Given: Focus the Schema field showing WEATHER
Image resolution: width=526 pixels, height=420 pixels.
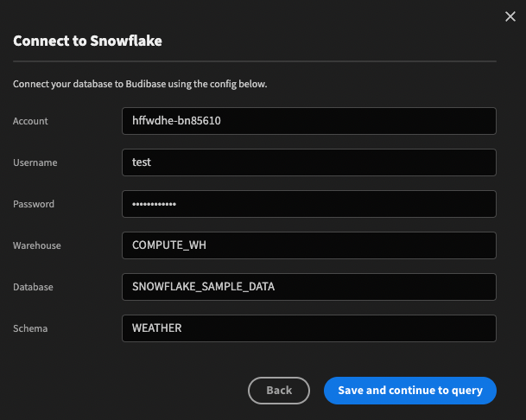Looking at the screenshot, I should point(309,328).
